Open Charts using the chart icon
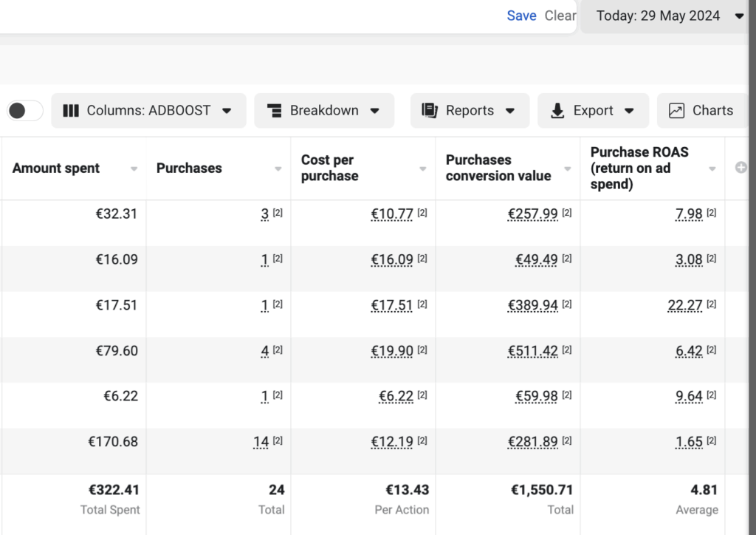Image resolution: width=756 pixels, height=535 pixels. 676,111
